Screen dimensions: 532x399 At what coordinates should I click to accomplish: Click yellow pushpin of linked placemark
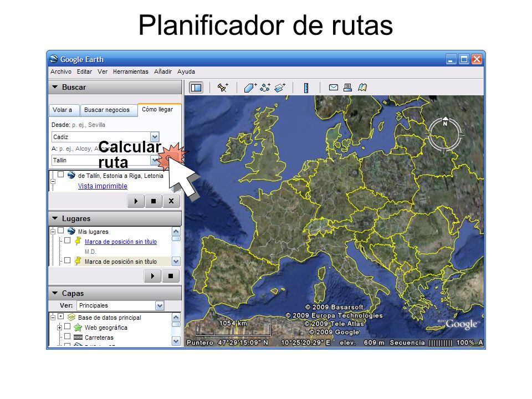78,241
